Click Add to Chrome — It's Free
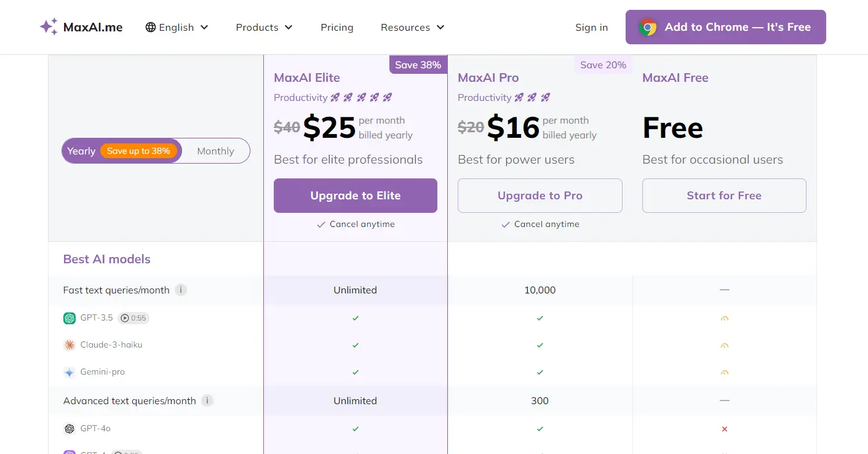868x454 pixels. pos(726,27)
